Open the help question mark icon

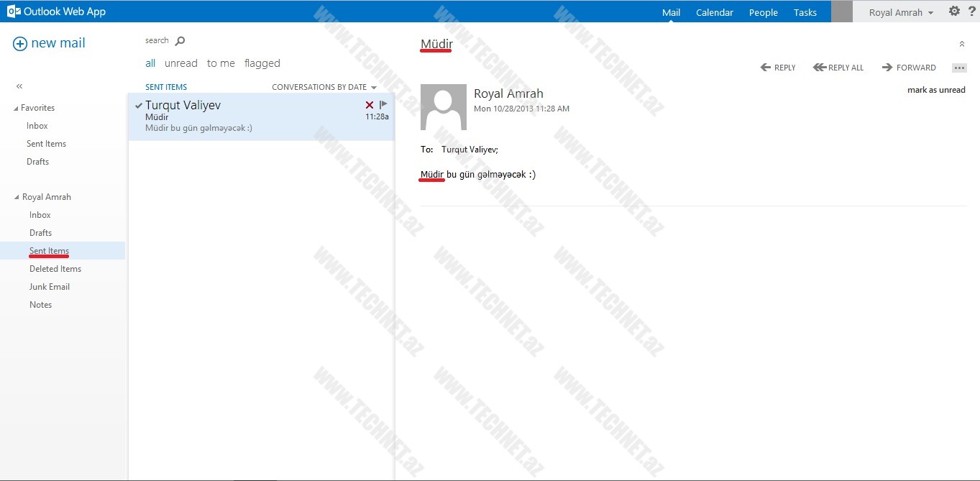click(971, 12)
